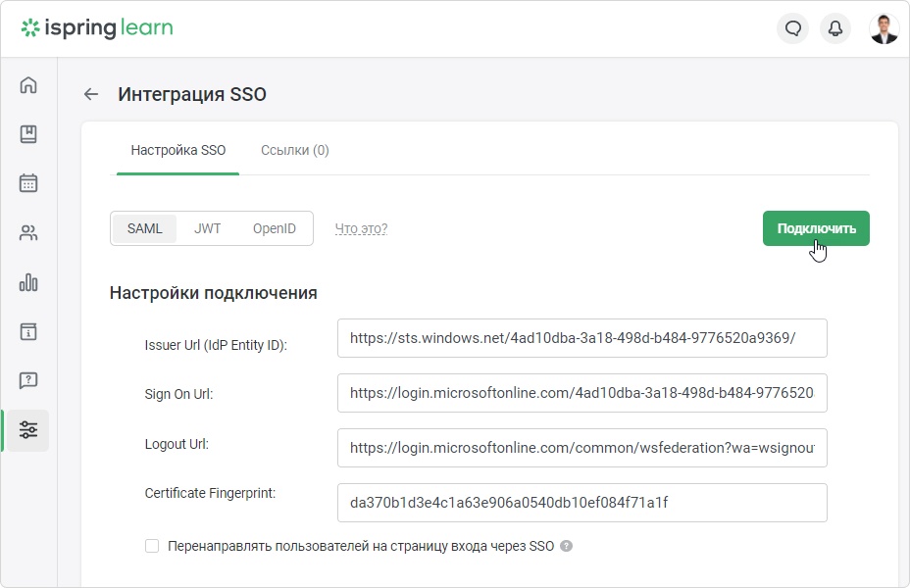Image resolution: width=910 pixels, height=588 pixels.
Task: Click the Подключить button
Action: (816, 228)
